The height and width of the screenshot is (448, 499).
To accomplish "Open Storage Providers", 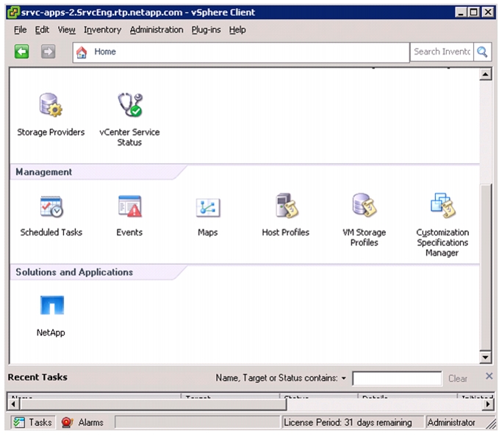I will [51, 115].
